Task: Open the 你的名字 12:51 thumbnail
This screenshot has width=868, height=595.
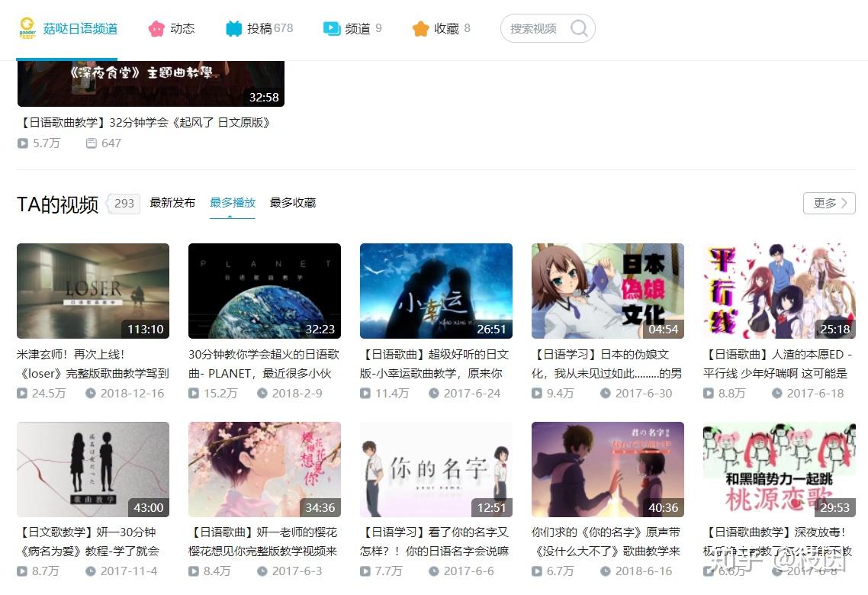Action: tap(436, 469)
